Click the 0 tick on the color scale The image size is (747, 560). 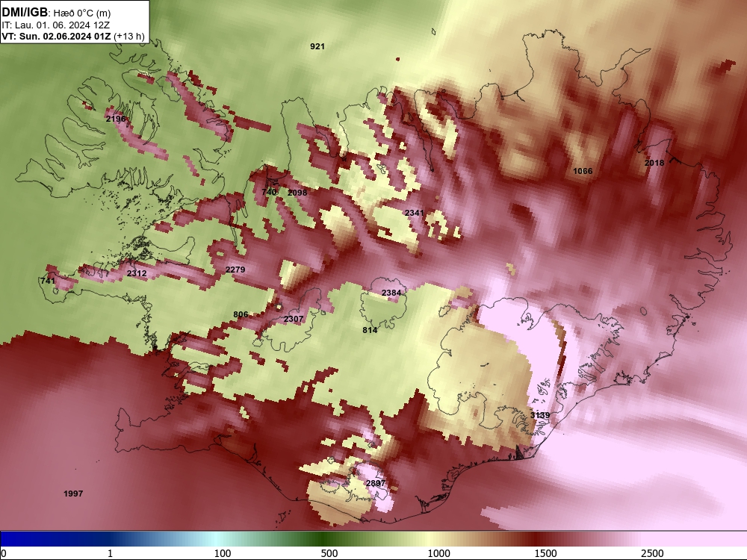point(4,553)
